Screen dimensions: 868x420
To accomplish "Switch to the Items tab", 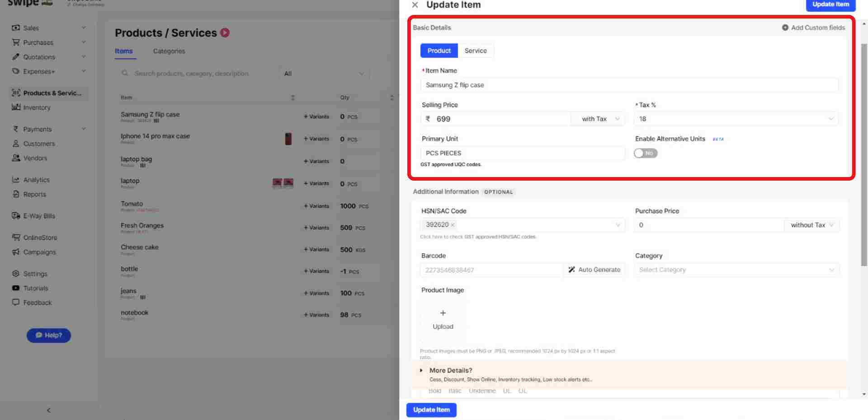I will click(x=123, y=51).
